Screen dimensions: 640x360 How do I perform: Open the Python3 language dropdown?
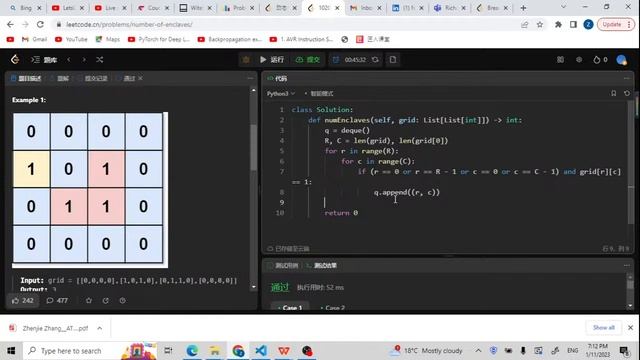tap(281, 94)
